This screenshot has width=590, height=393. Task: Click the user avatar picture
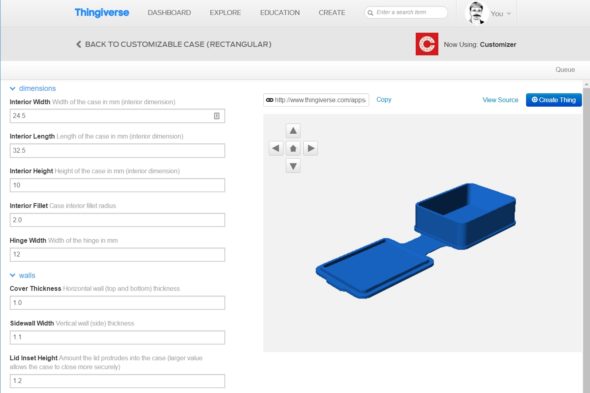pos(476,13)
